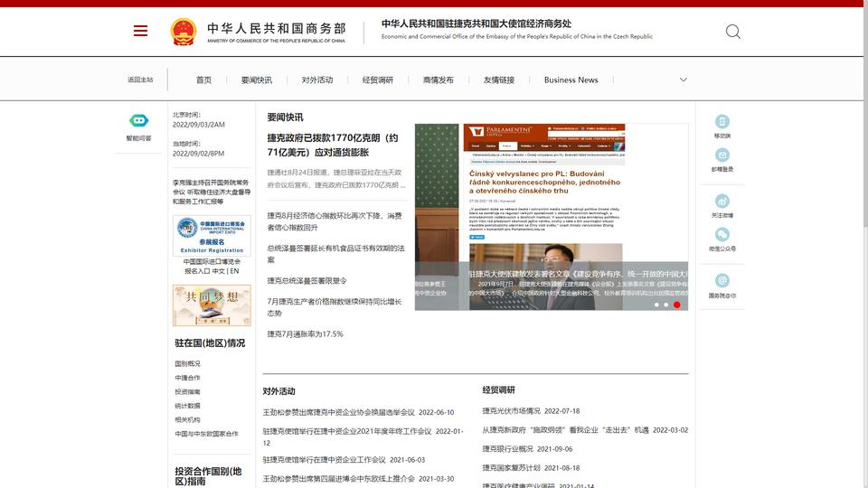The height and width of the screenshot is (488, 868).
Task: Click the 移动端 mobile icon
Action: pos(722,121)
